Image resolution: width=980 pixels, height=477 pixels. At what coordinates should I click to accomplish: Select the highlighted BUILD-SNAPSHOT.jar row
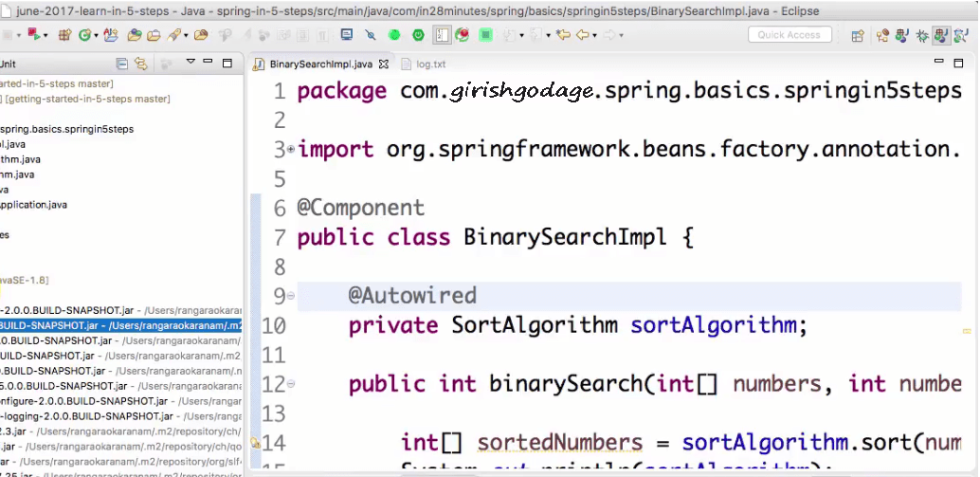coord(120,325)
